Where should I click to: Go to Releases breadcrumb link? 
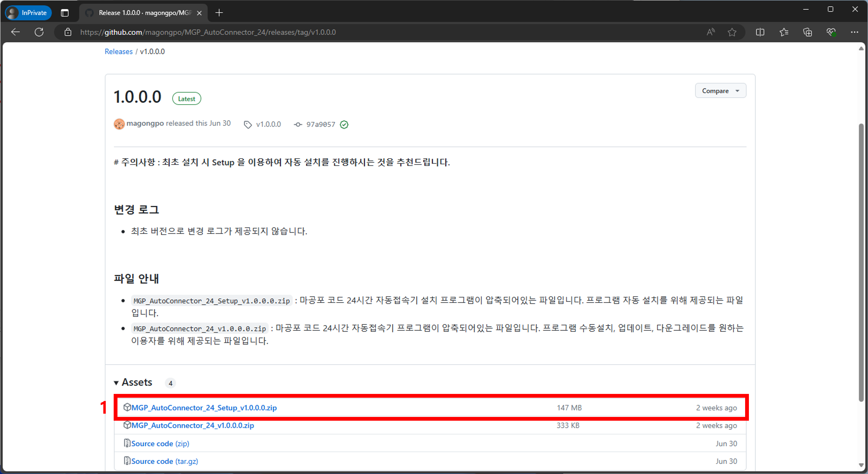pyautogui.click(x=119, y=52)
